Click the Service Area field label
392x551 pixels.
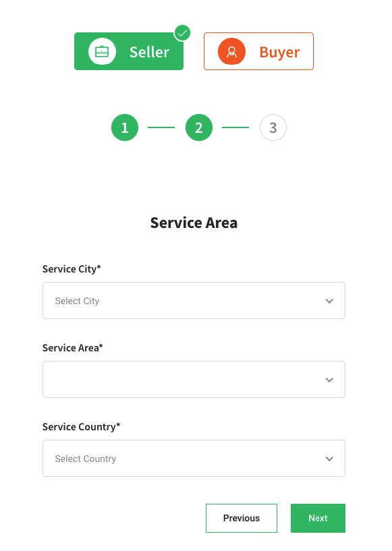[73, 348]
